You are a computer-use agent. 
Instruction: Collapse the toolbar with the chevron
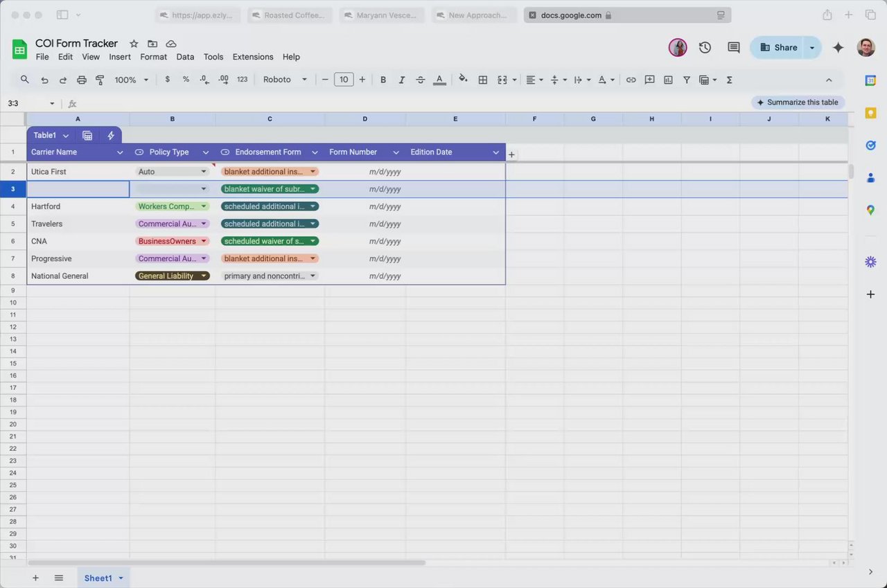[x=829, y=80]
